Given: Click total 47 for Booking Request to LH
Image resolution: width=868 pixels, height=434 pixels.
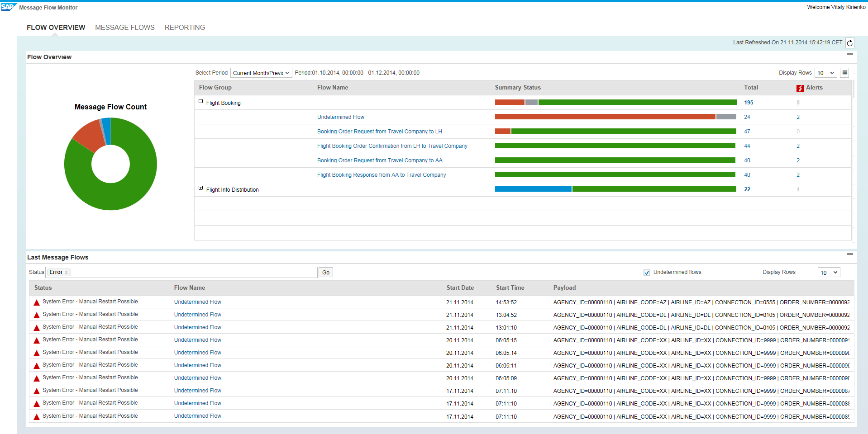Looking at the screenshot, I should tap(747, 132).
